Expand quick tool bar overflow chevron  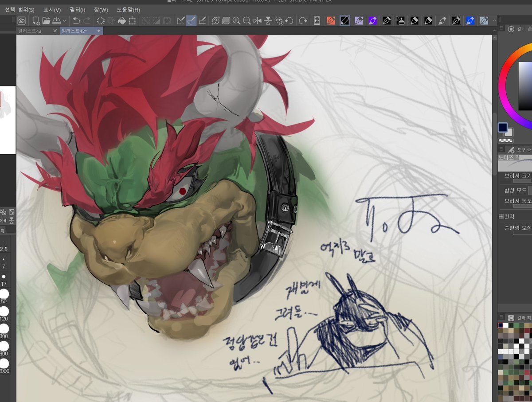[494, 20]
